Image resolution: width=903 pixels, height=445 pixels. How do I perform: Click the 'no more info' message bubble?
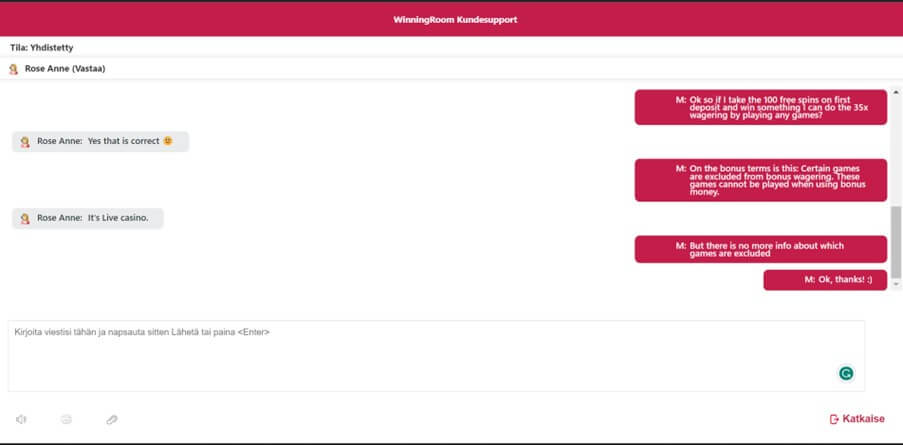(760, 249)
